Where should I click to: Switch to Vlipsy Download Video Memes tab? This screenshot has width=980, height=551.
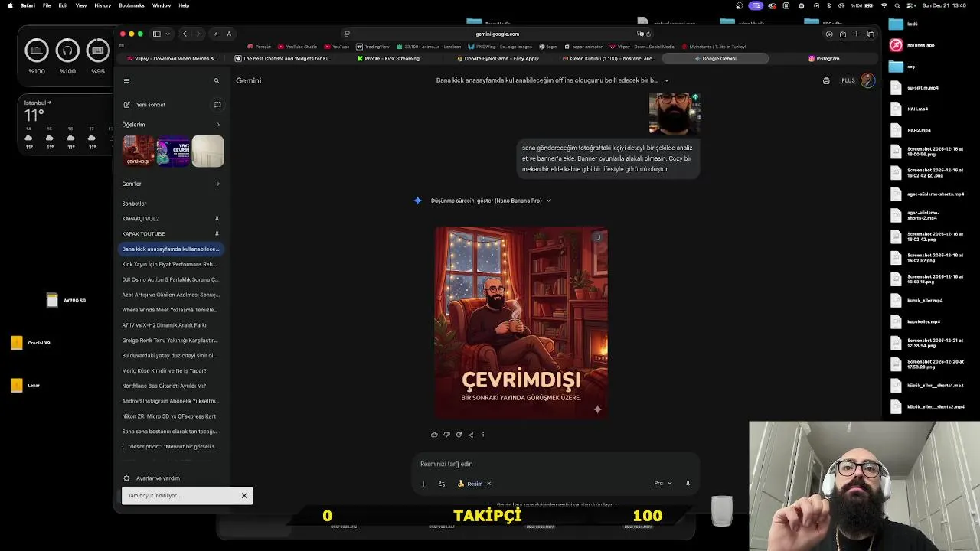click(171, 59)
